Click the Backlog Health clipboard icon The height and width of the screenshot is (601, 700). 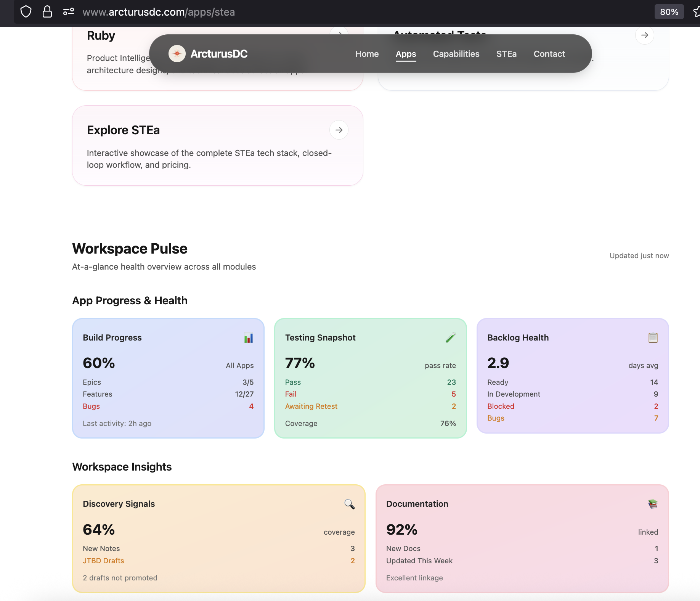pos(653,337)
